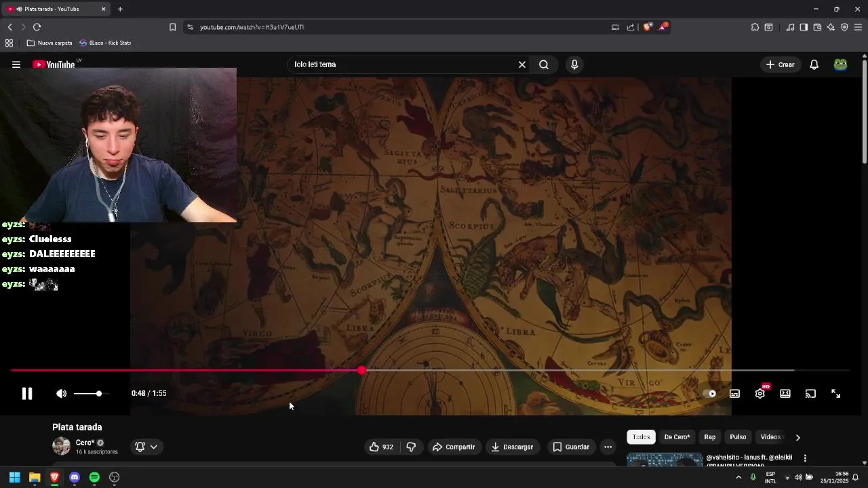Toggle the browser sidebar panel
Screen dimensions: 868x488
pyautogui.click(x=804, y=27)
